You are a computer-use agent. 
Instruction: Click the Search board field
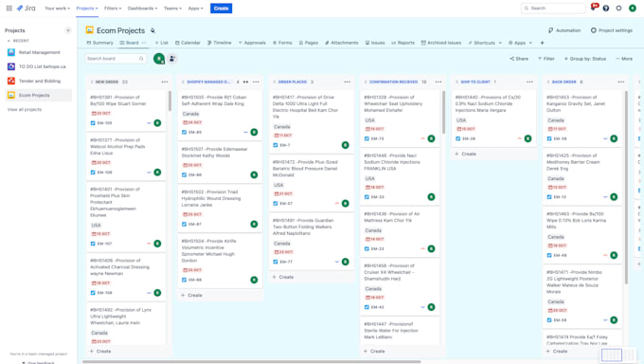pyautogui.click(x=115, y=59)
